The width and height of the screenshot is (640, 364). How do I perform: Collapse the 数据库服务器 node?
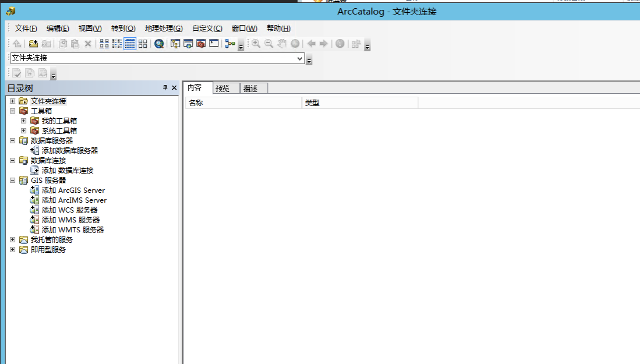click(13, 140)
